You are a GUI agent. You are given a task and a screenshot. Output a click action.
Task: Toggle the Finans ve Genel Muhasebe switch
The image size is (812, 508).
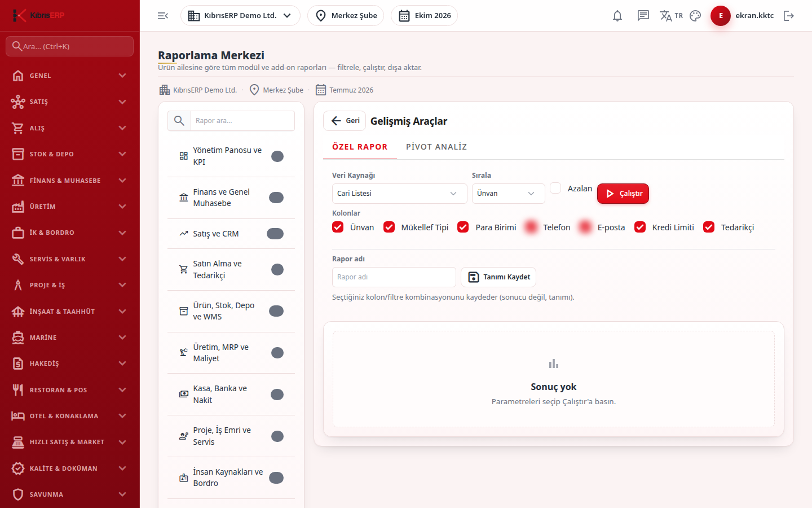[x=276, y=198]
